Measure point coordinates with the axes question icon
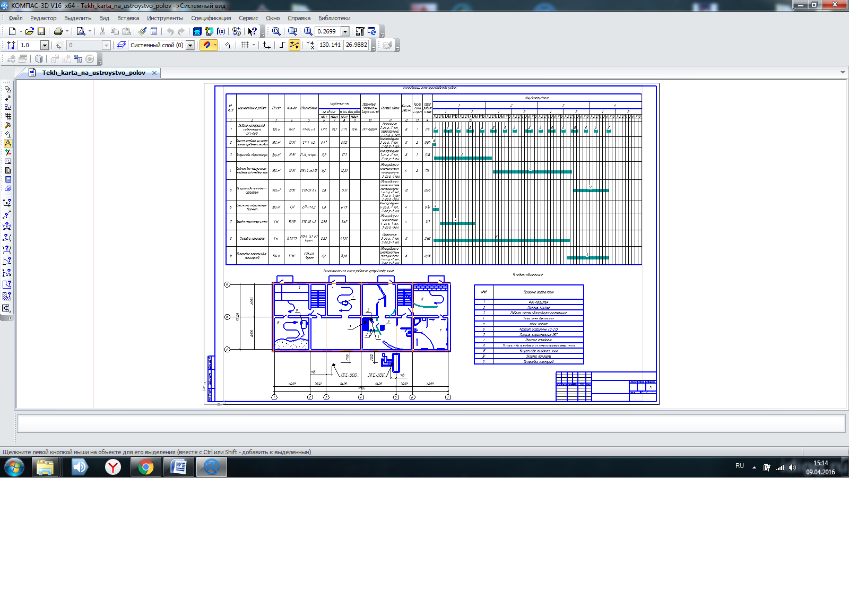849x616 pixels. tap(7, 203)
